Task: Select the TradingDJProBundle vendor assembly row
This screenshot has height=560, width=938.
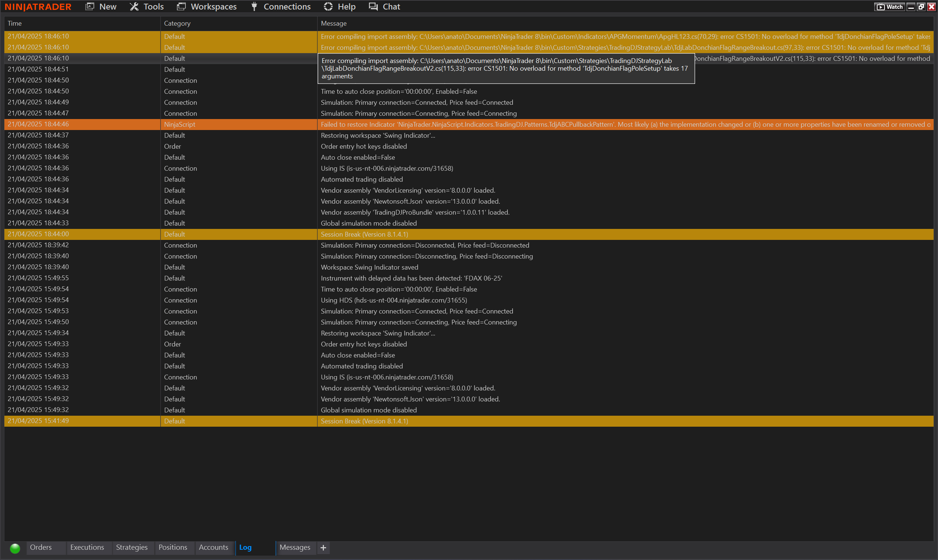Action: [469, 212]
